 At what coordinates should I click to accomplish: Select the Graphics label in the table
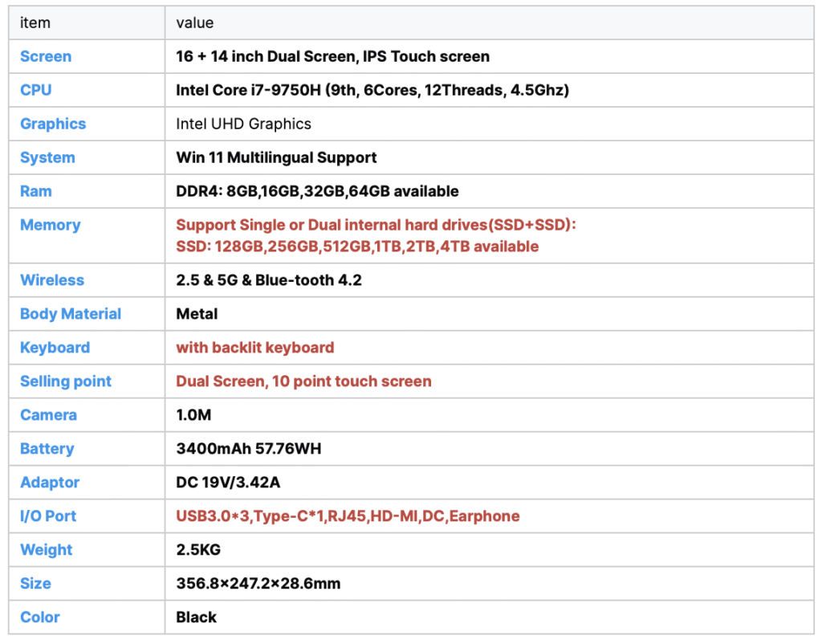click(x=53, y=124)
